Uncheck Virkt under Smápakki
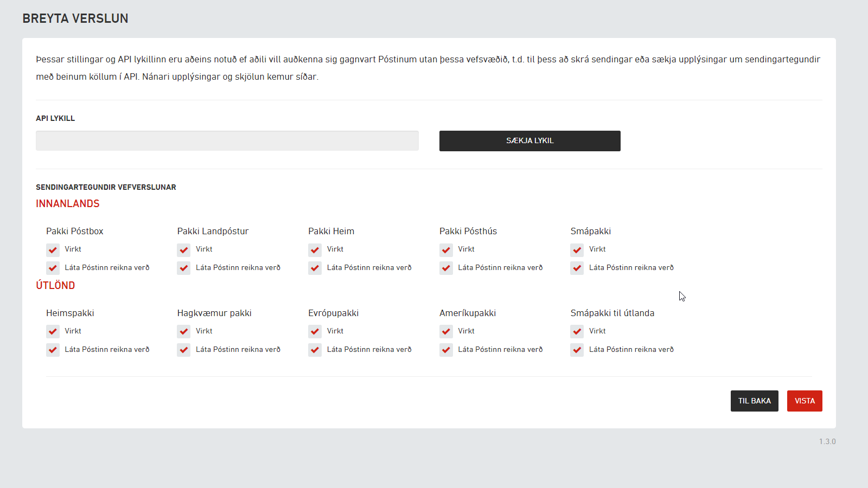 pyautogui.click(x=577, y=250)
